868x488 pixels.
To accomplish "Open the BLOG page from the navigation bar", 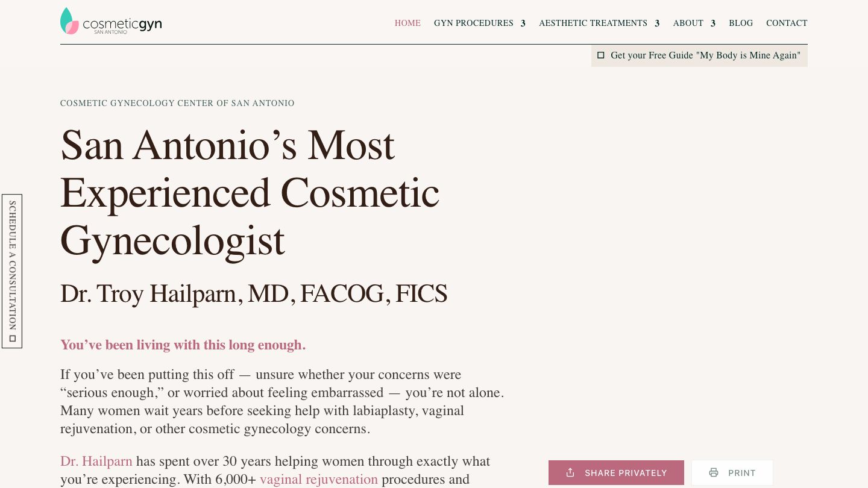I will click(x=741, y=23).
